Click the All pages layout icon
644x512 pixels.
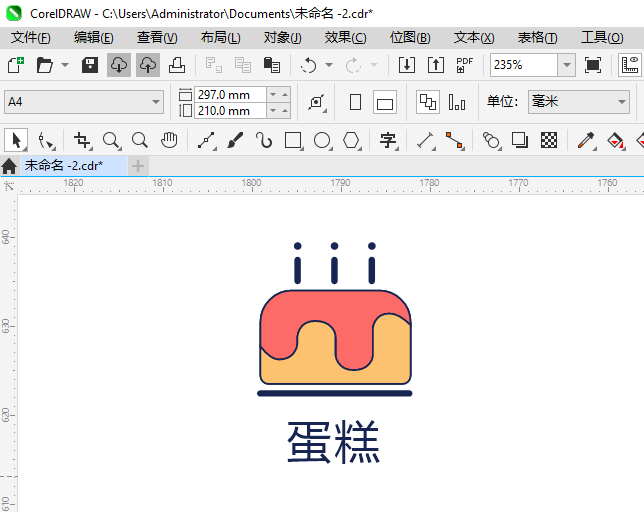428,102
